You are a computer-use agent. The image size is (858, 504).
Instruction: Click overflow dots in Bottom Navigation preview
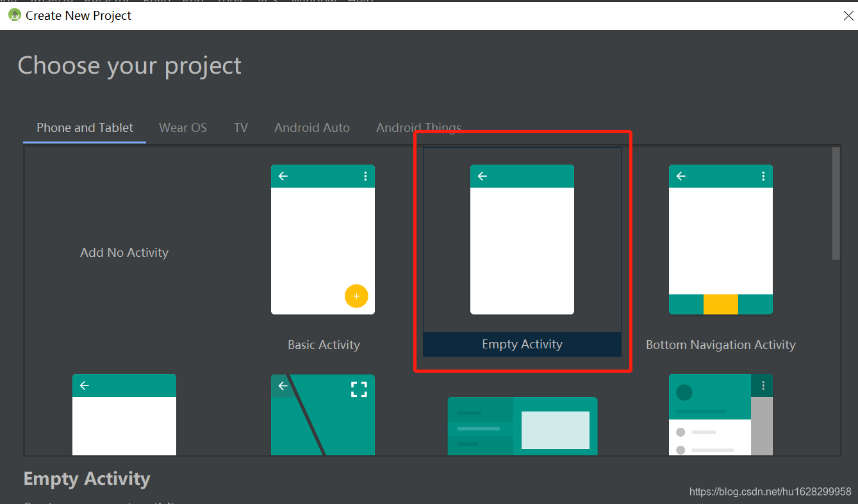point(763,176)
